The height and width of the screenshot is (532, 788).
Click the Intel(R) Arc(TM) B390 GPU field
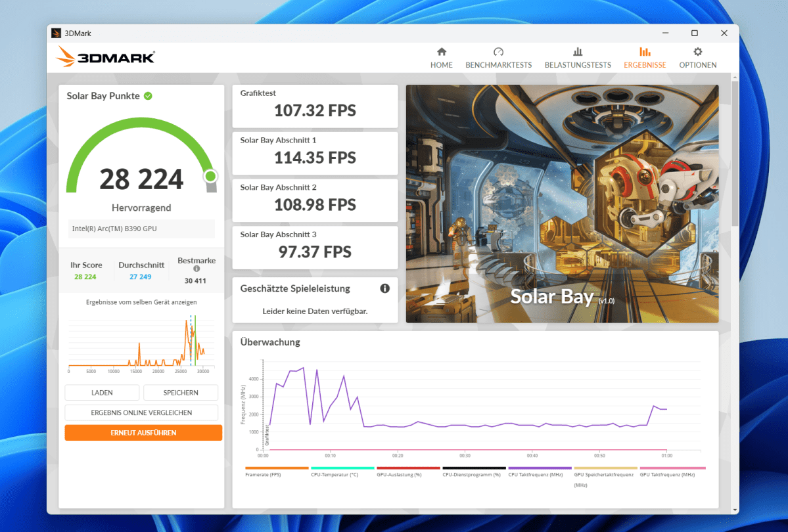(x=141, y=229)
